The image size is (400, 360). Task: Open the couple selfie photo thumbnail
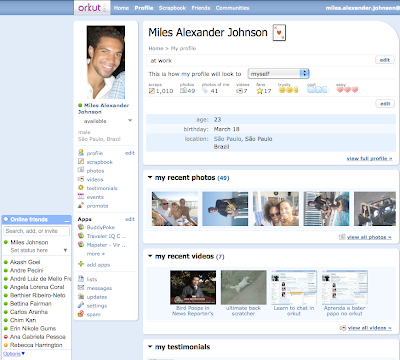tap(276, 209)
